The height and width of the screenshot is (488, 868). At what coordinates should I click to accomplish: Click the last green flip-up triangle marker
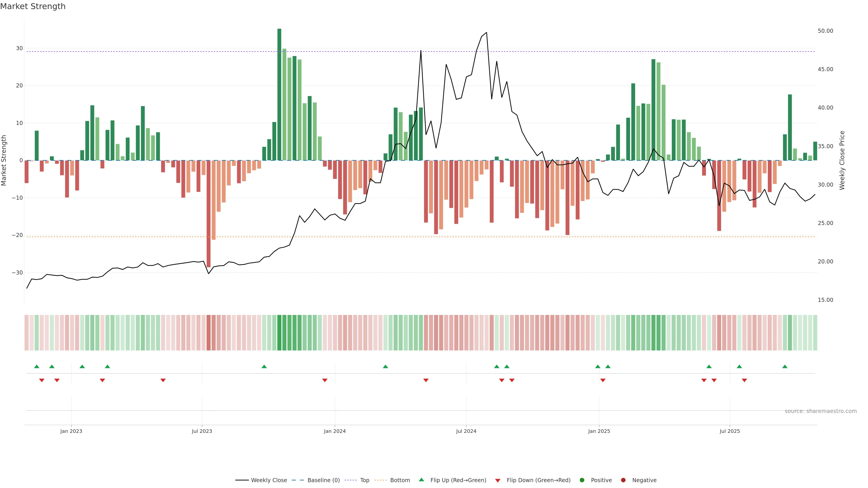785,366
